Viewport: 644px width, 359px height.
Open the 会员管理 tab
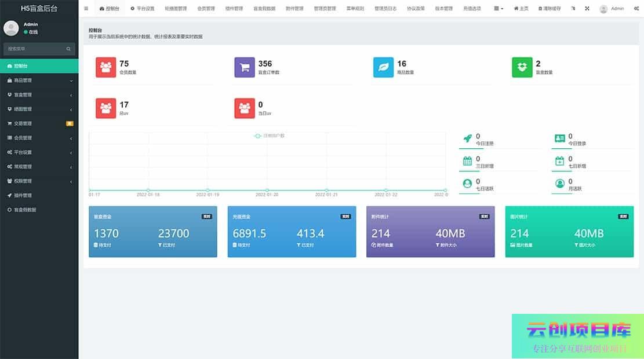206,9
